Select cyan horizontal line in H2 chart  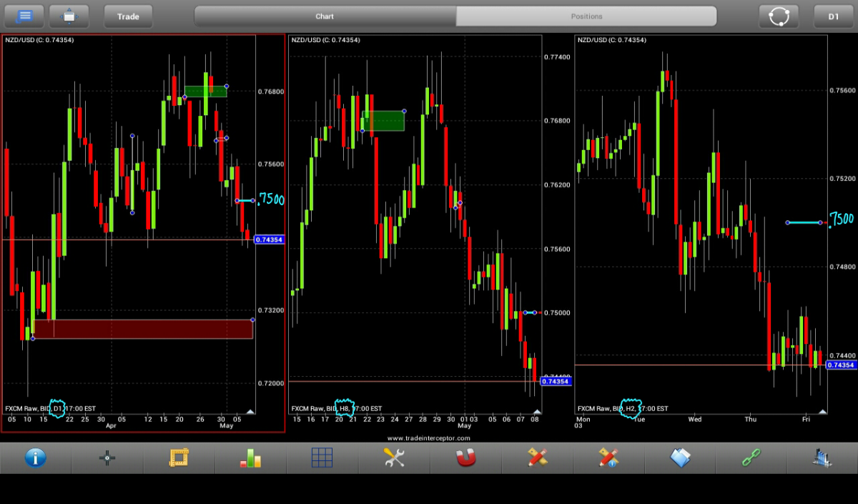click(805, 222)
